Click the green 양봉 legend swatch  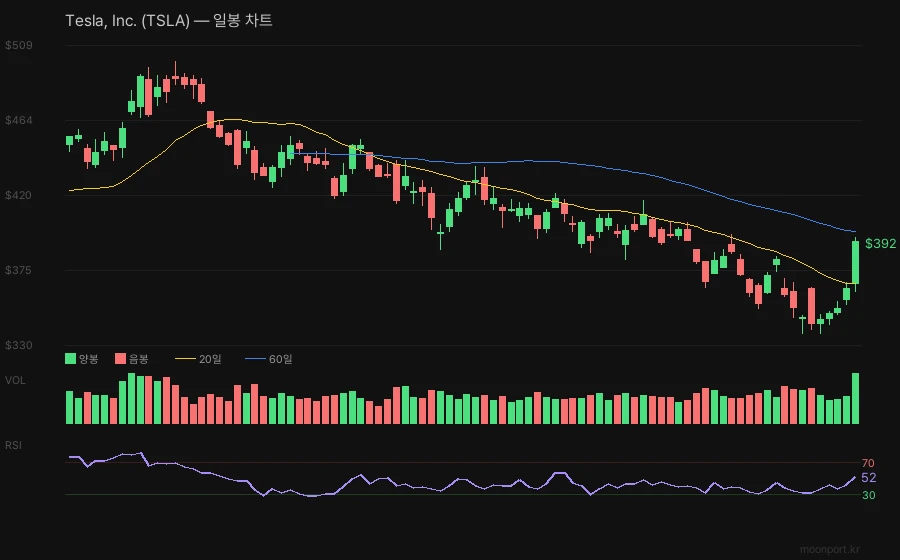coord(70,358)
